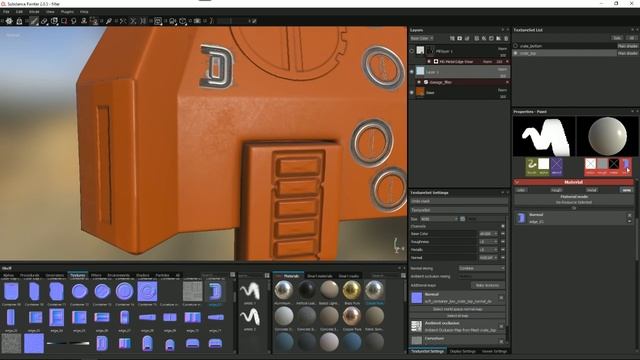
Task: Select the Clone stamp tool
Action: (84, 21)
